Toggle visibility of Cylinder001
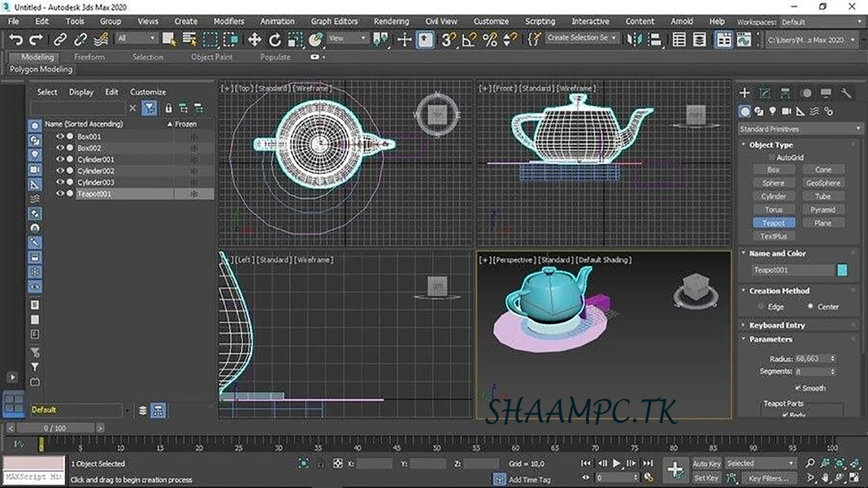 point(60,159)
